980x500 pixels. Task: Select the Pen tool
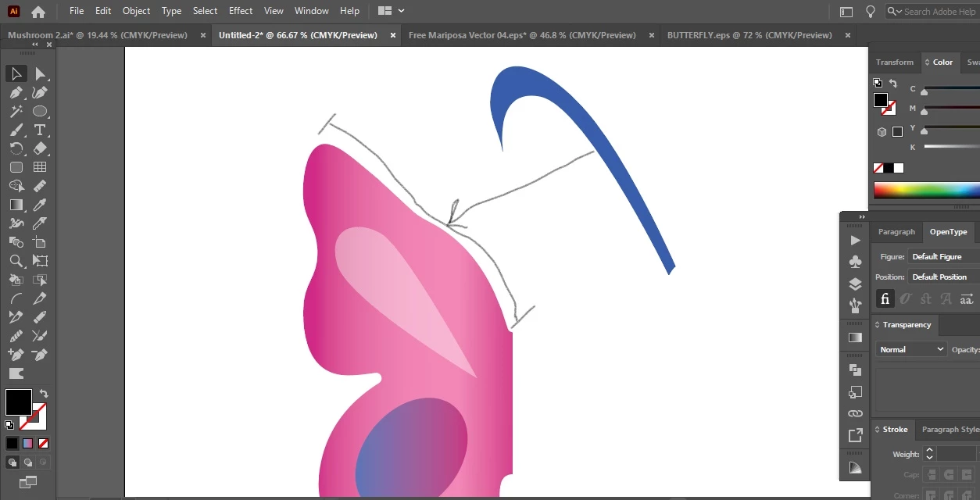point(16,92)
